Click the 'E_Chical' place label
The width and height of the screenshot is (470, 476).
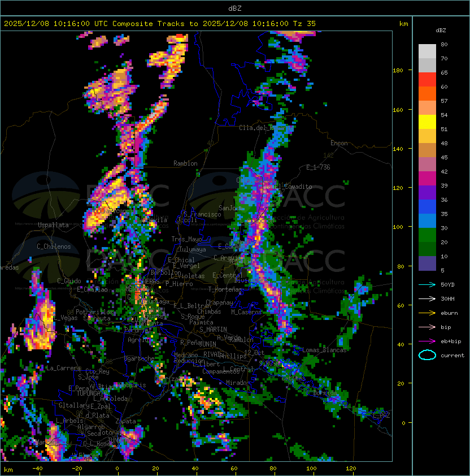pyautogui.click(x=181, y=260)
